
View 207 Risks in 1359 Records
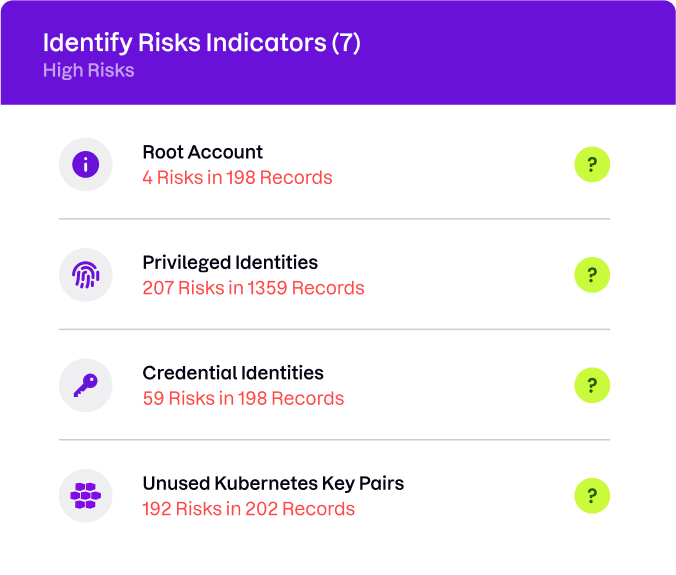click(x=254, y=288)
